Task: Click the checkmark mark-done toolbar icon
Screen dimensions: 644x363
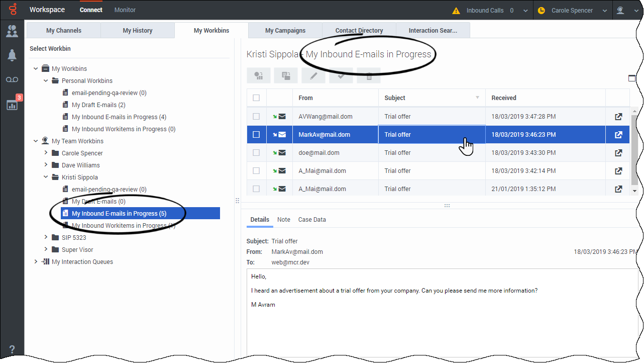Action: click(341, 76)
